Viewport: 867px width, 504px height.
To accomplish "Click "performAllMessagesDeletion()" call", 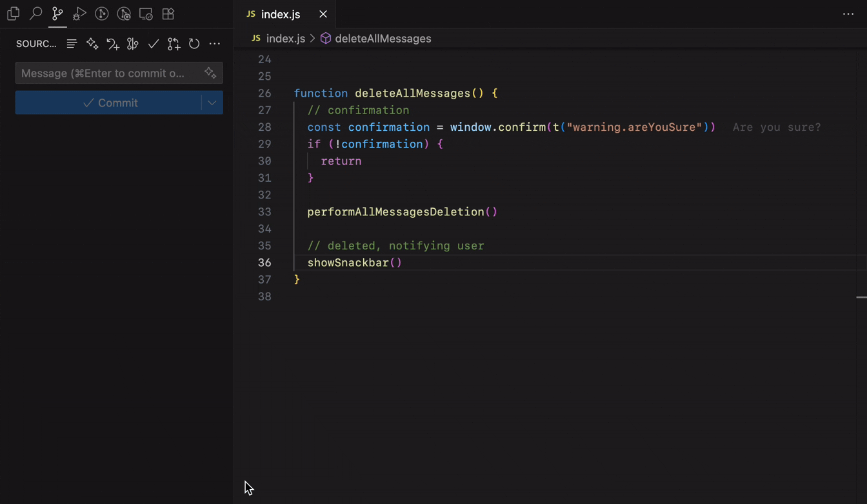I will pos(403,212).
